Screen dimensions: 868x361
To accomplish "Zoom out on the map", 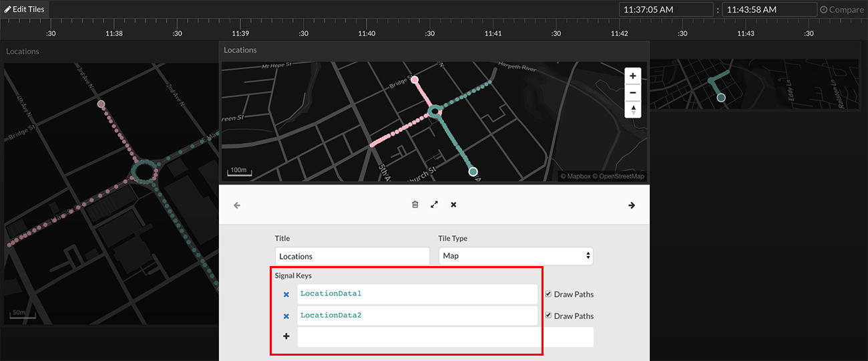I will tap(633, 92).
